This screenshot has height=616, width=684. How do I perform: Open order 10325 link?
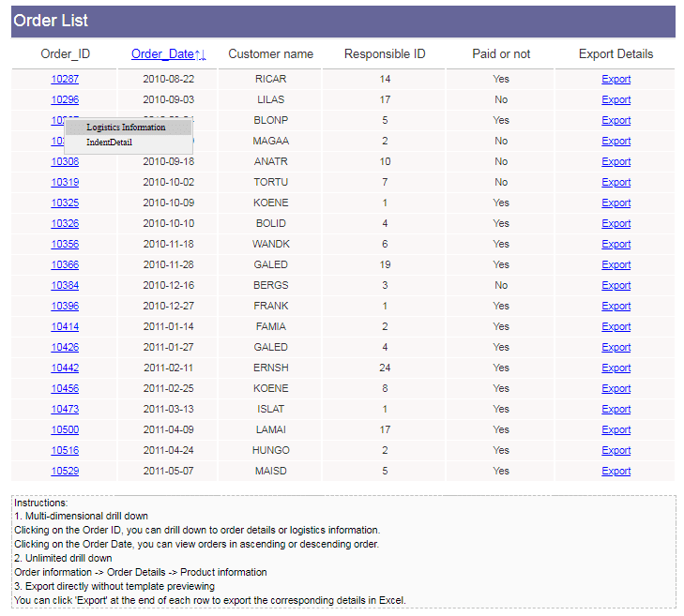(x=65, y=203)
